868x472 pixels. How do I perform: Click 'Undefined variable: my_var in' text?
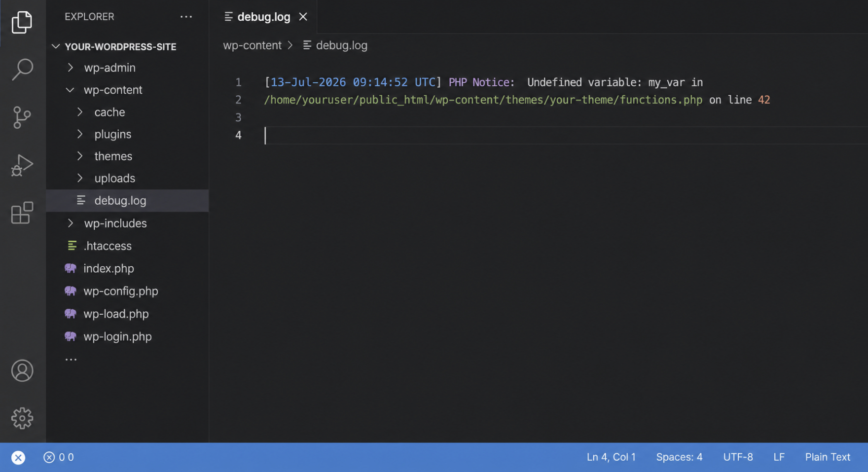click(615, 82)
